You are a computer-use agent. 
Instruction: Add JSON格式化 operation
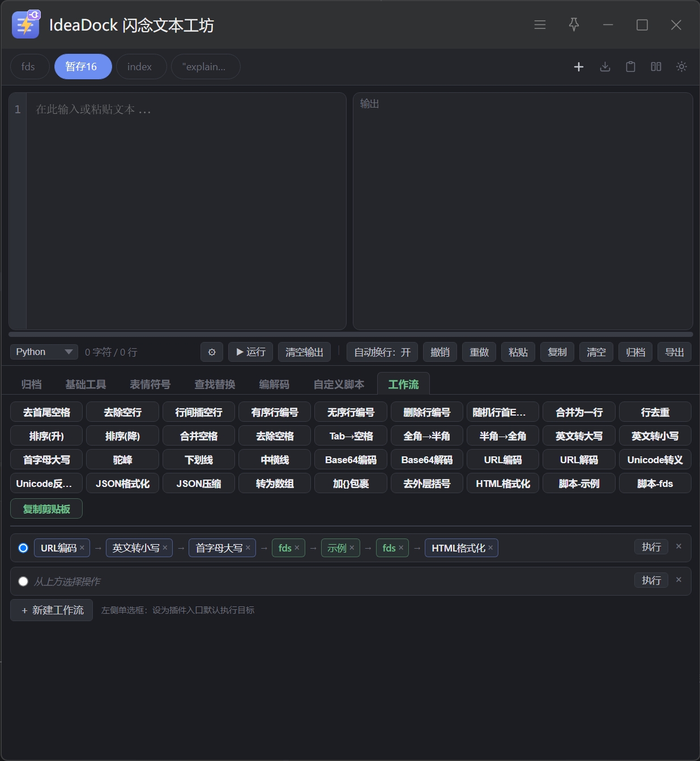[x=122, y=484]
